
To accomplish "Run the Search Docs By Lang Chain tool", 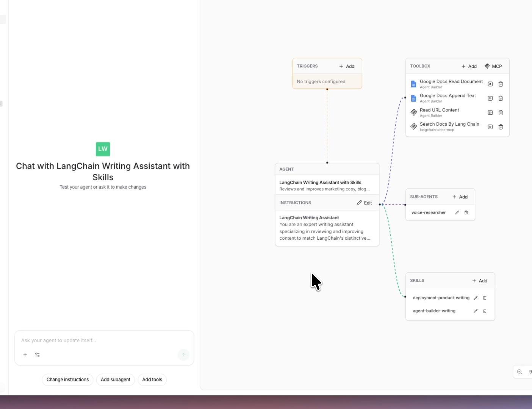I will (x=490, y=127).
